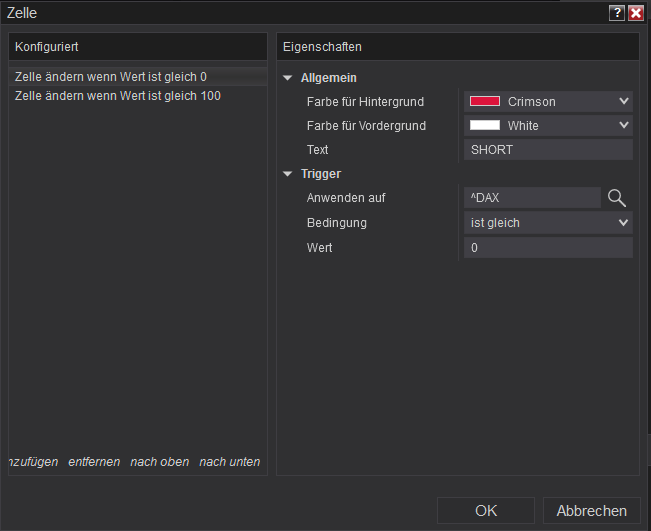Click the 'hinzufügen' link
This screenshot has height=531, width=651.
[33, 462]
